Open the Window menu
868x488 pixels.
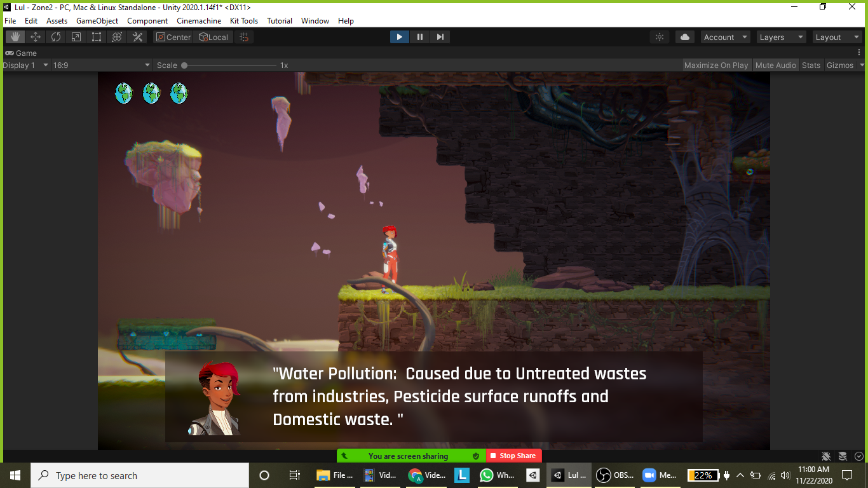tap(315, 20)
